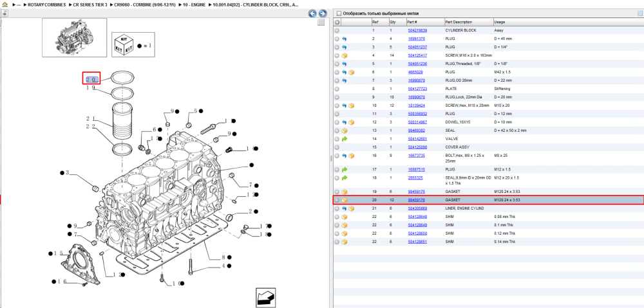Open part number 504128649 link
This screenshot has width=644, height=308.
pos(417,225)
